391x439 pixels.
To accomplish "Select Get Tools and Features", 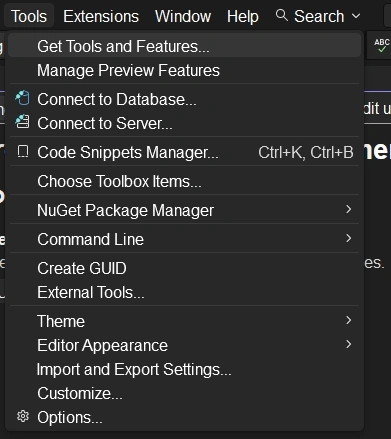I will pyautogui.click(x=184, y=46).
